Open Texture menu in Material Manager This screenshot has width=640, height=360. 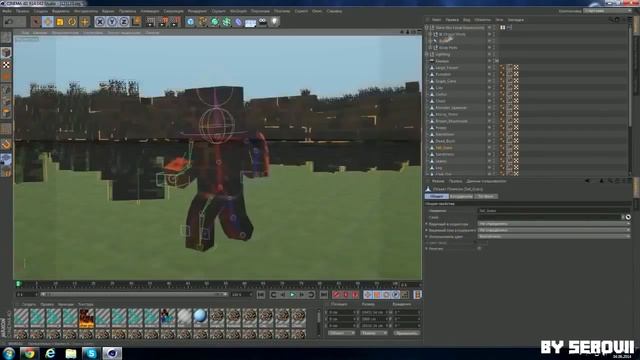click(x=85, y=304)
